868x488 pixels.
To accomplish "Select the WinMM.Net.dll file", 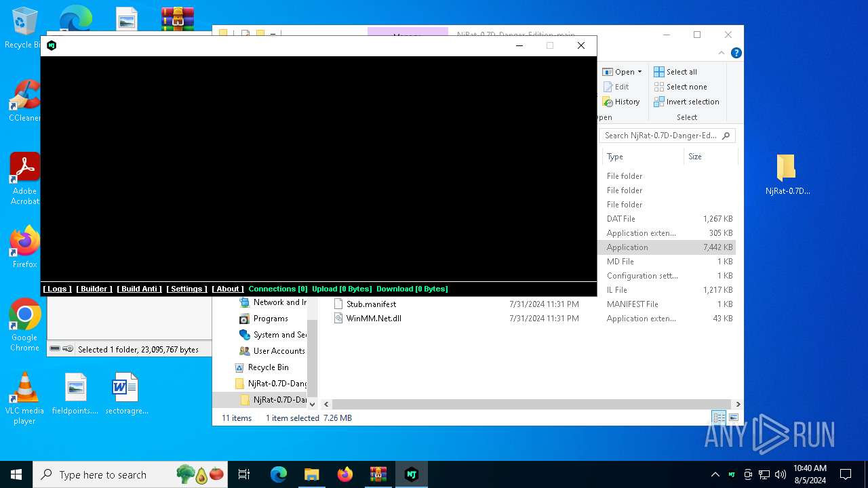I will pos(368,319).
